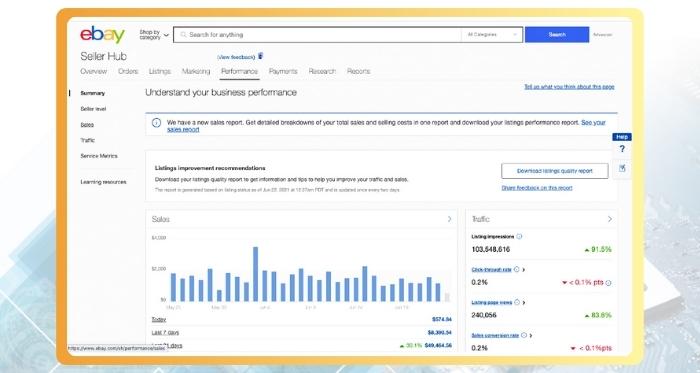Click the icon beside View feedback
This screenshot has height=373, width=700.
tap(261, 56)
